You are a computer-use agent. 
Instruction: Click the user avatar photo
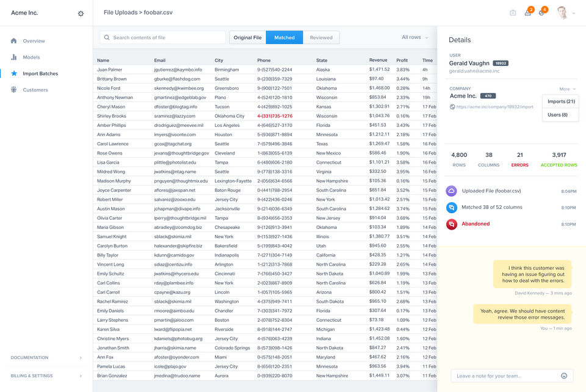point(562,12)
